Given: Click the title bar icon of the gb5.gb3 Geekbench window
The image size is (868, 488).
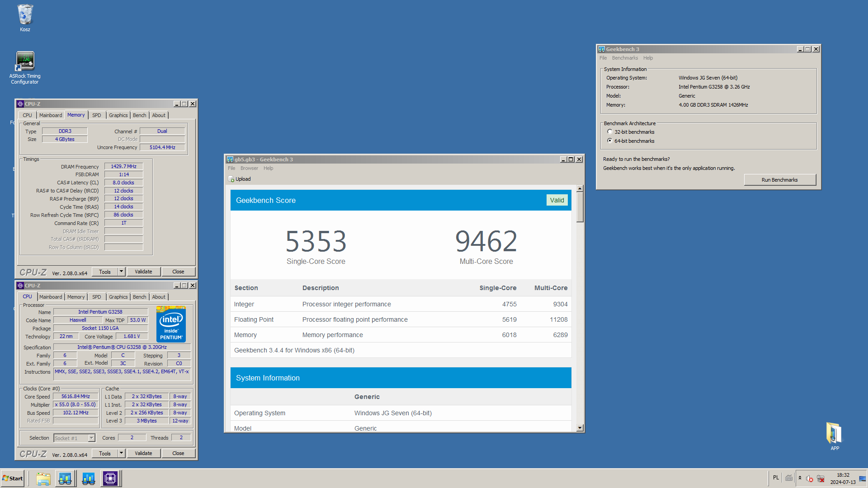Looking at the screenshot, I should point(230,160).
